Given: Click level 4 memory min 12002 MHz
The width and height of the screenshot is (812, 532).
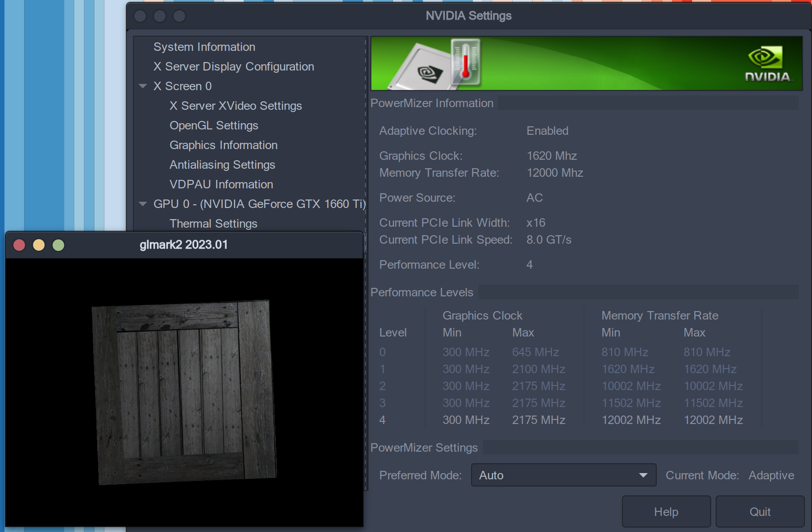Looking at the screenshot, I should tap(631, 420).
